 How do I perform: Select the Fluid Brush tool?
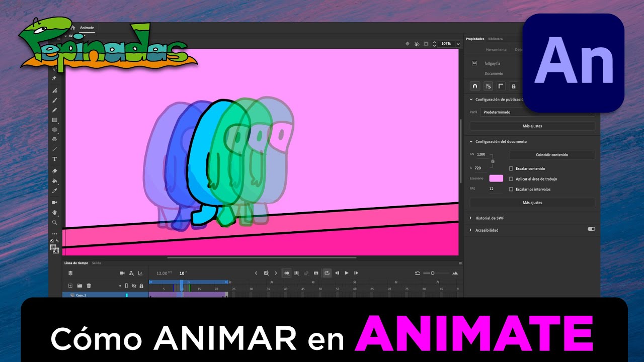coord(55,90)
